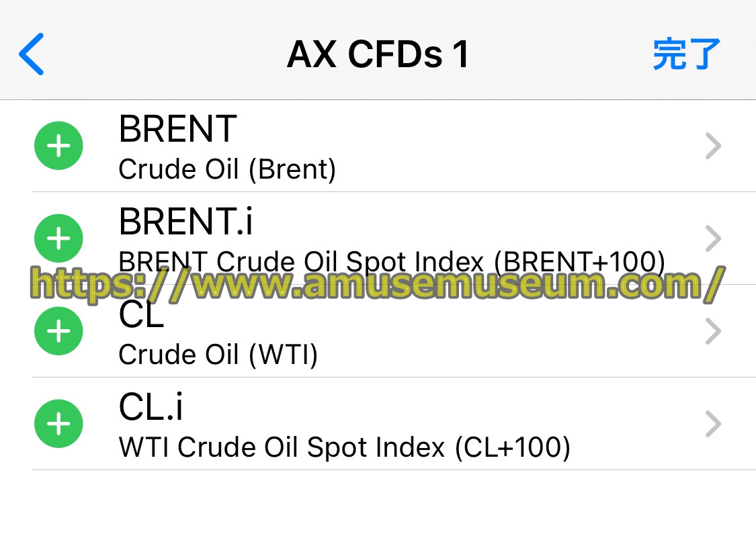Image resolution: width=756 pixels, height=538 pixels.
Task: Tap the Crude Oil (Brent) description
Action: point(227,170)
